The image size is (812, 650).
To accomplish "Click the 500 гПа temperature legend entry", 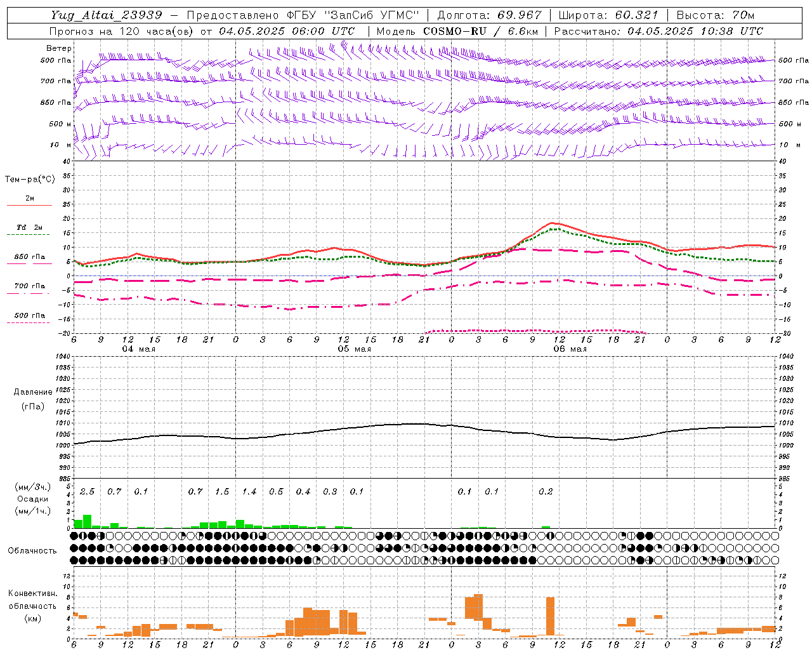I will click(x=29, y=315).
